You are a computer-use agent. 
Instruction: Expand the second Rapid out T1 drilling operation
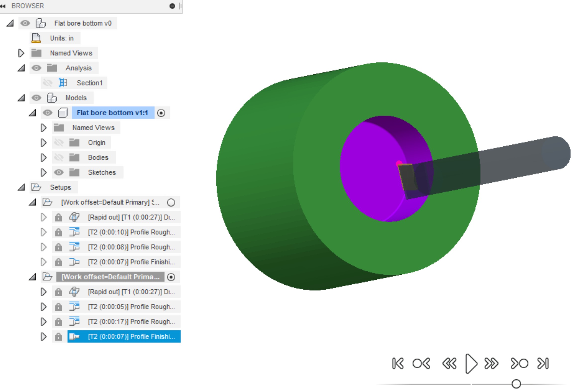pyautogui.click(x=44, y=292)
